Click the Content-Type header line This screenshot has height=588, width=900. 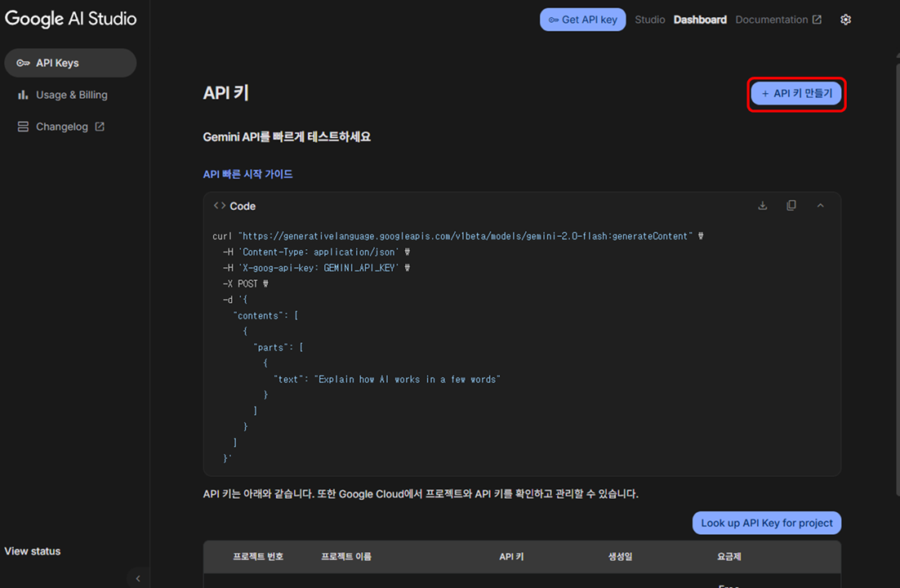tap(316, 252)
